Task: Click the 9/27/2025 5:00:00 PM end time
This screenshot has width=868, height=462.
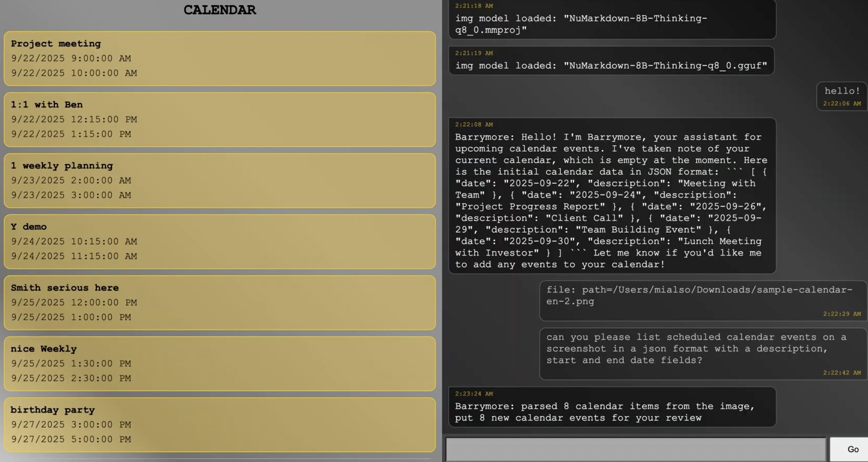Action: pyautogui.click(x=71, y=439)
